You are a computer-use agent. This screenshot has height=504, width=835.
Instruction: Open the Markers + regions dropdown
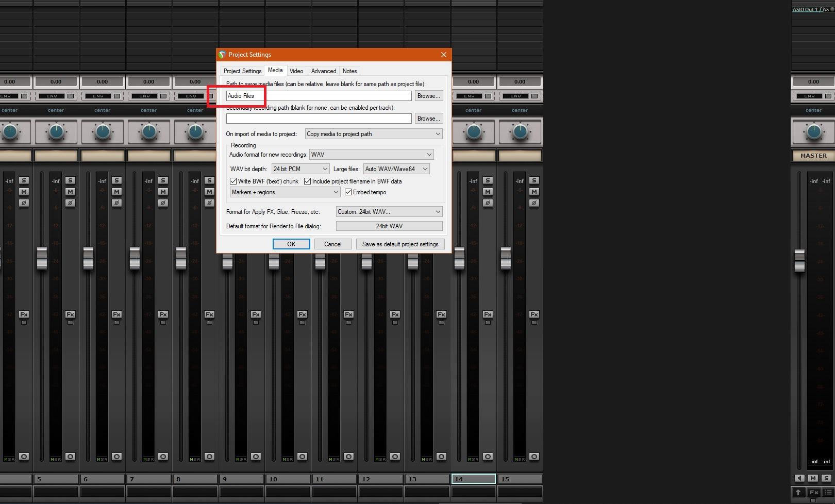click(x=285, y=192)
